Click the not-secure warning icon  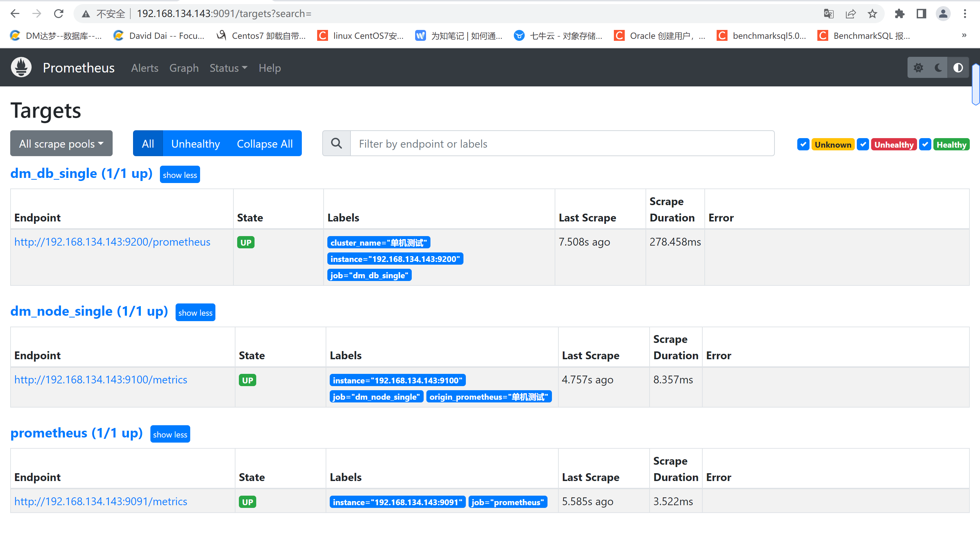[86, 14]
